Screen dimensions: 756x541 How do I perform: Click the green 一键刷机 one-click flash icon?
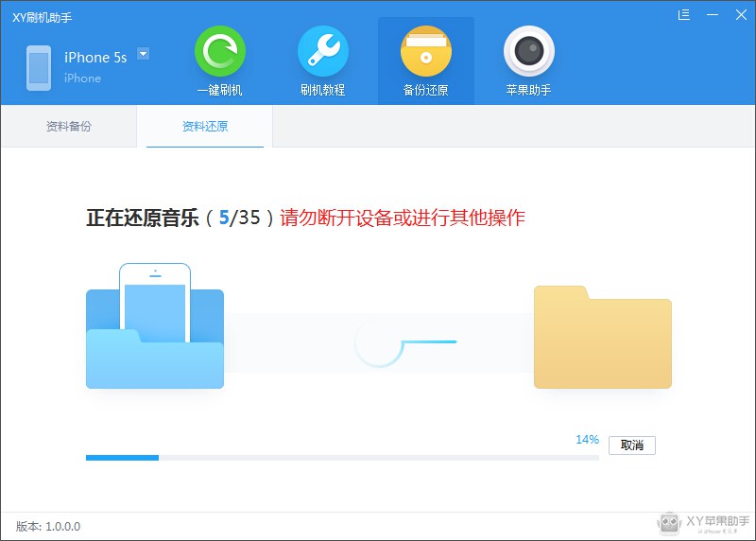coord(219,52)
